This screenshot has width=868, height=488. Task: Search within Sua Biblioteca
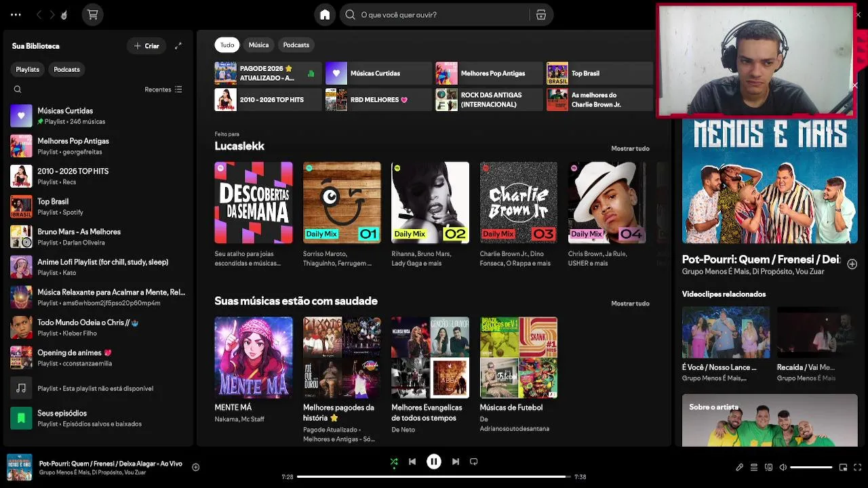pos(18,89)
